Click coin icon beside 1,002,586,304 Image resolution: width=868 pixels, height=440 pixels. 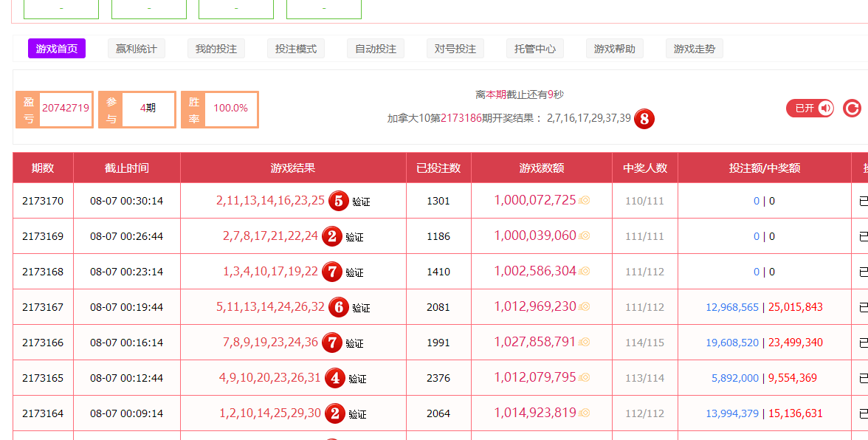(x=585, y=271)
